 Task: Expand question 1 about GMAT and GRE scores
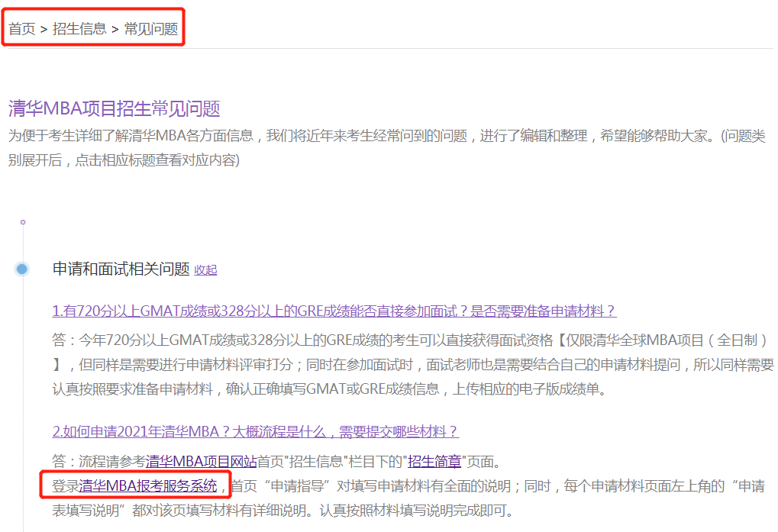tap(334, 311)
